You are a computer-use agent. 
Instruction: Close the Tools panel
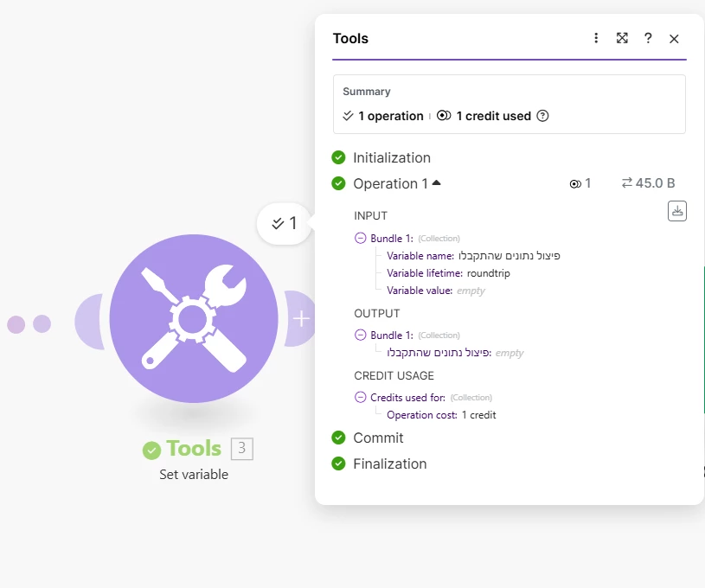[x=674, y=38]
